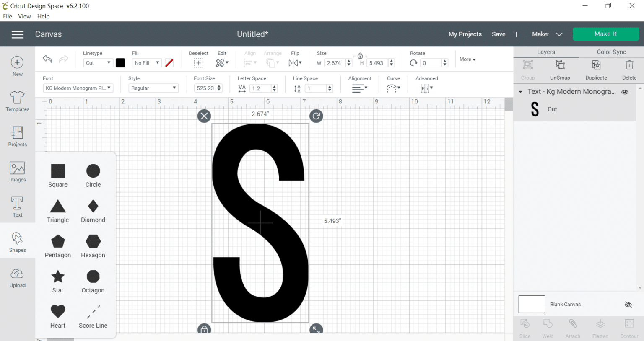The height and width of the screenshot is (341, 644).
Task: Select the Text tool in the left sidebar
Action: [x=17, y=206]
